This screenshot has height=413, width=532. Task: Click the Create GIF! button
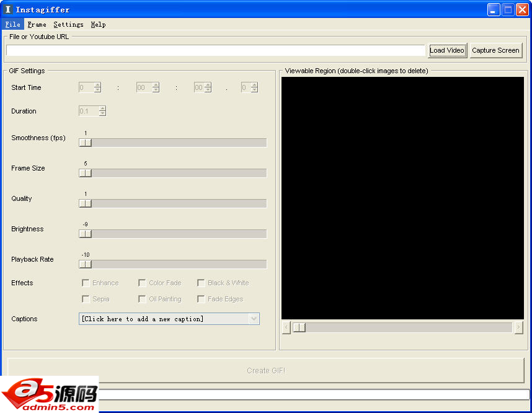point(266,371)
